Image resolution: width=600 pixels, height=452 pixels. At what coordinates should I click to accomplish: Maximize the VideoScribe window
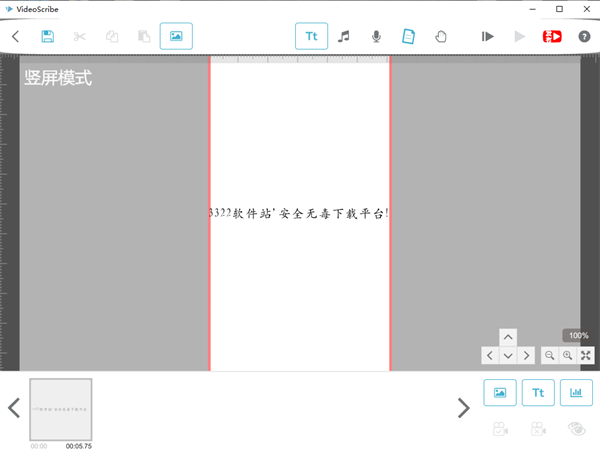pyautogui.click(x=559, y=9)
